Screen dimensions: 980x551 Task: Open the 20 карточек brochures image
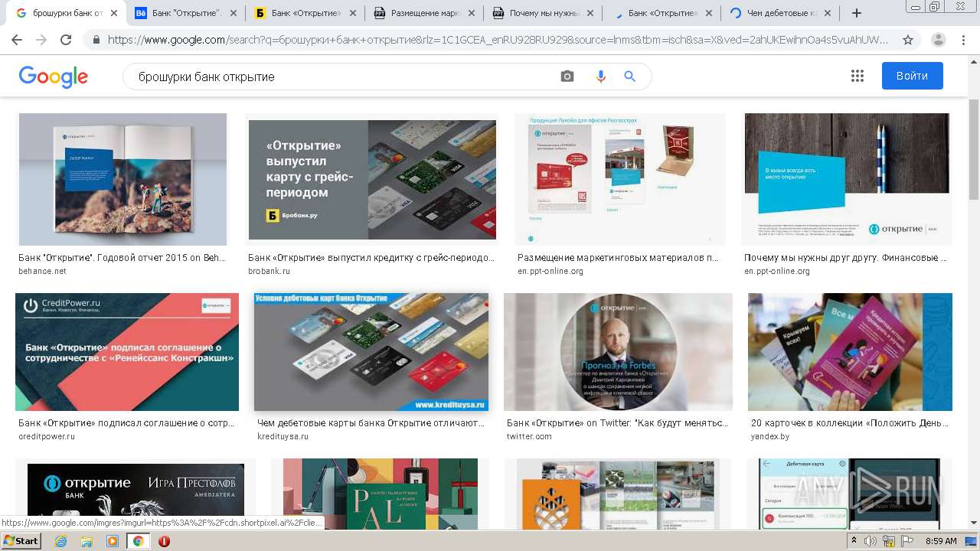pos(850,352)
